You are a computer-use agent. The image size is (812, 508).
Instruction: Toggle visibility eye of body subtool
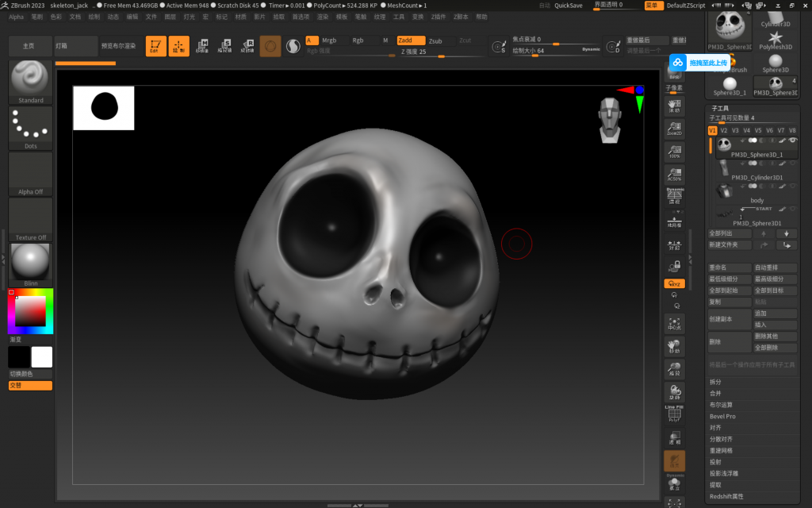(792, 186)
